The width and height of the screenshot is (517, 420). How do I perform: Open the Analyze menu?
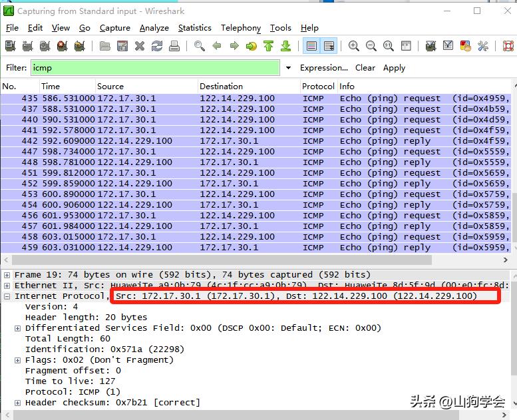pos(154,28)
